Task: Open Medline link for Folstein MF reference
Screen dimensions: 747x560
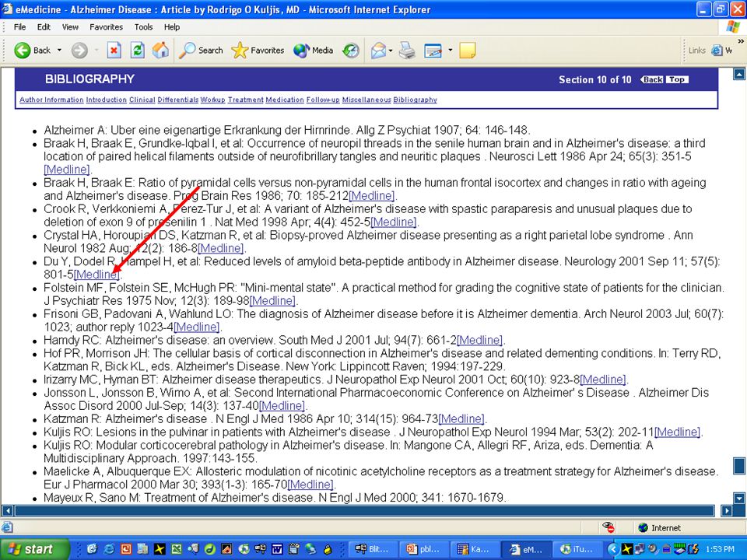Action: (272, 300)
